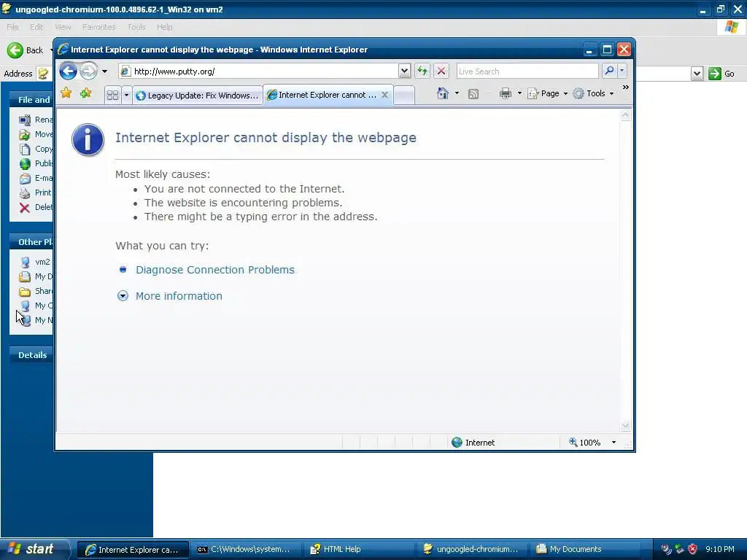Expand More information section
Image resolution: width=747 pixels, height=560 pixels.
[179, 296]
